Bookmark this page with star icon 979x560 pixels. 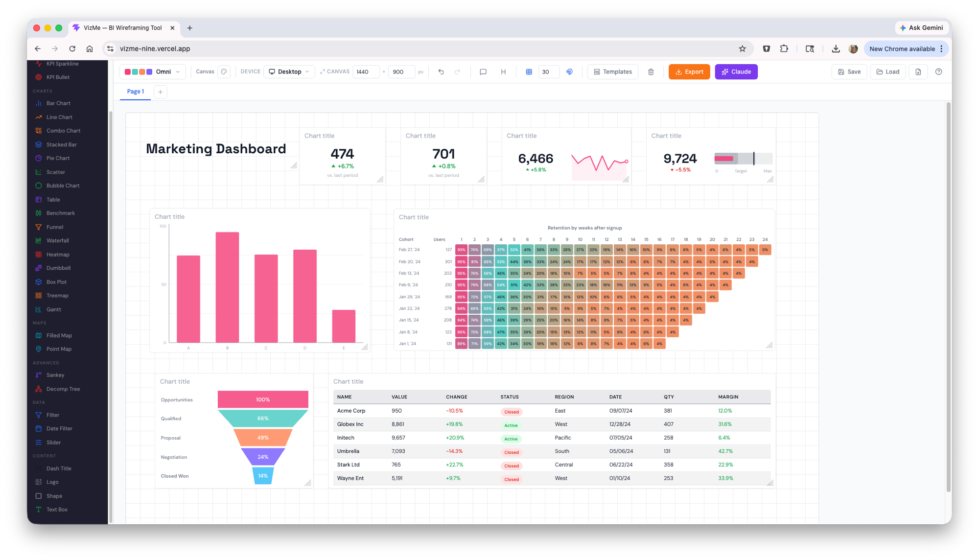742,49
